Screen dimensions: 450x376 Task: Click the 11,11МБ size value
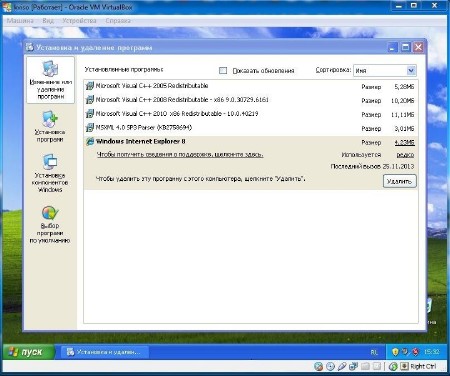402,115
